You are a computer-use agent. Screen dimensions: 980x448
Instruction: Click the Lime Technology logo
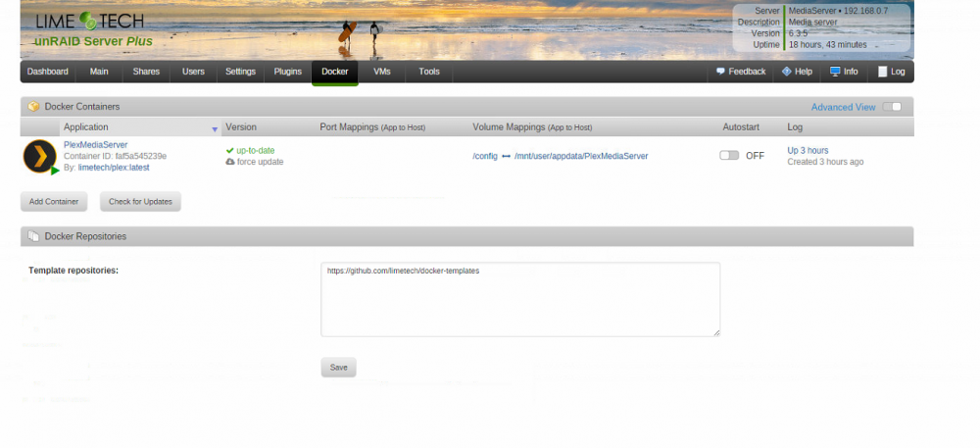click(90, 21)
